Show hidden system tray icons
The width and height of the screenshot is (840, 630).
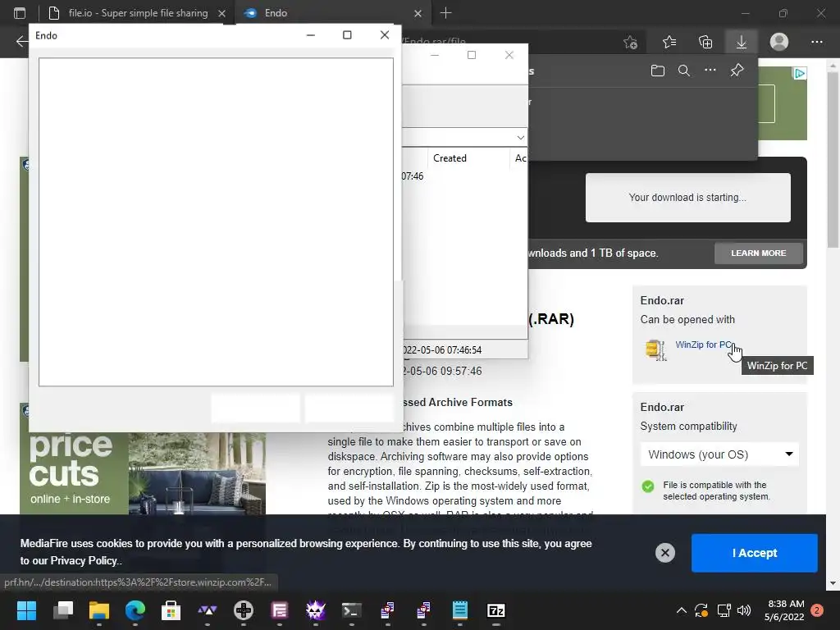(682, 610)
